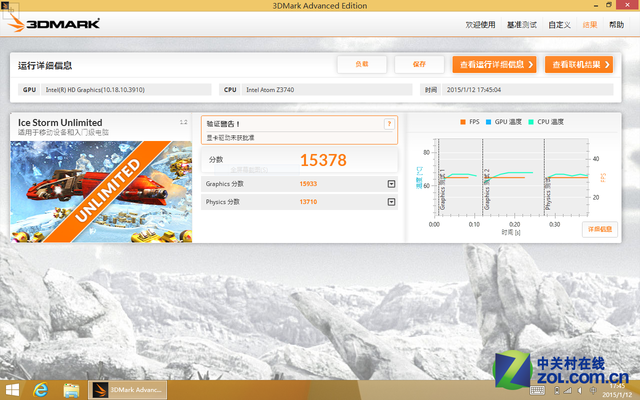Switch to the 基准测试 tab

coord(522,25)
